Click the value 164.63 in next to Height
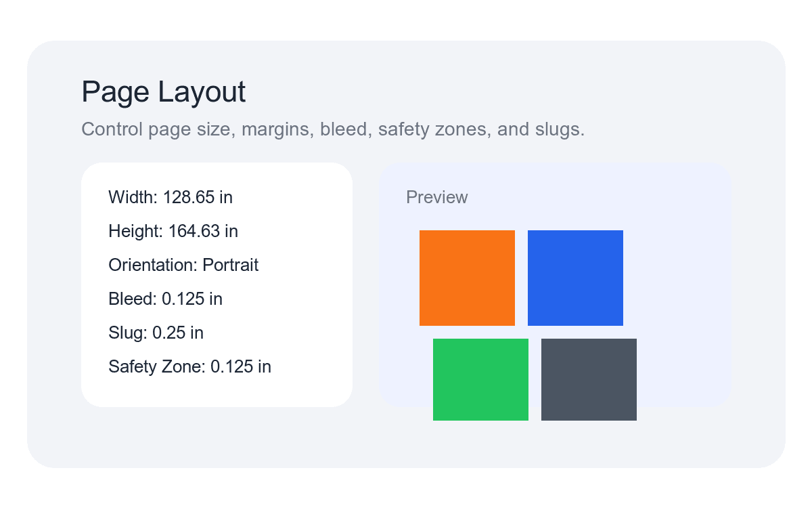This screenshot has height=508, width=812. tap(203, 231)
